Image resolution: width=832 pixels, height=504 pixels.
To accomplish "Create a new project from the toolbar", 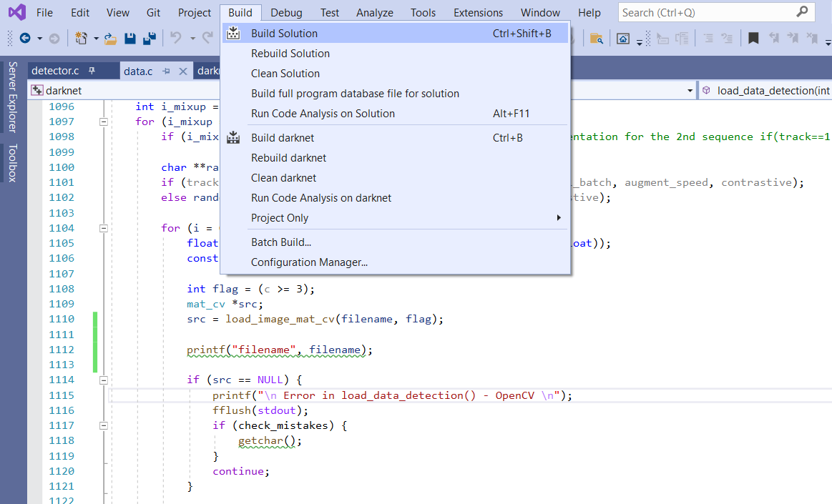I will pyautogui.click(x=81, y=38).
